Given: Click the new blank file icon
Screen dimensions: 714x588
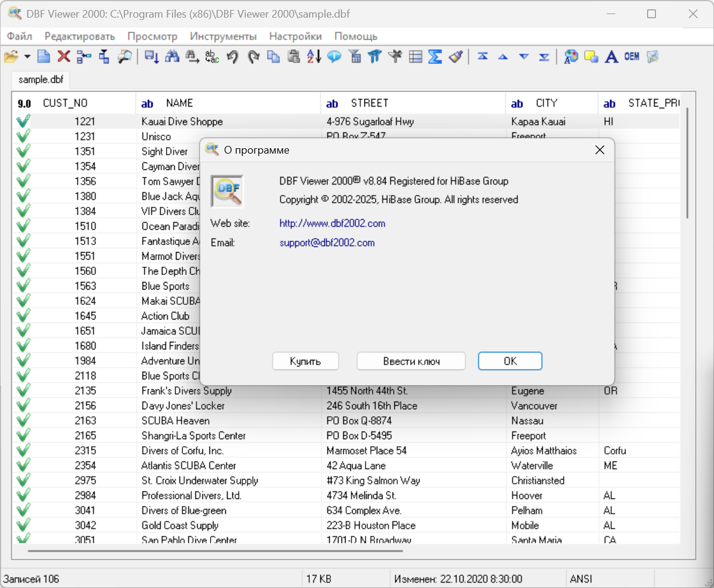Looking at the screenshot, I should tap(44, 56).
